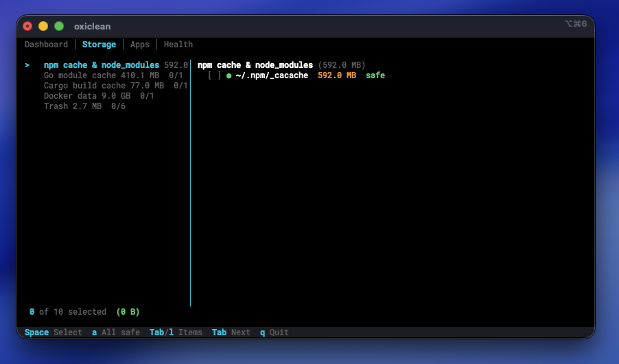Screen dimensions: 619x364
Task: Click the (0 B) selected size text
Action: (x=128, y=312)
